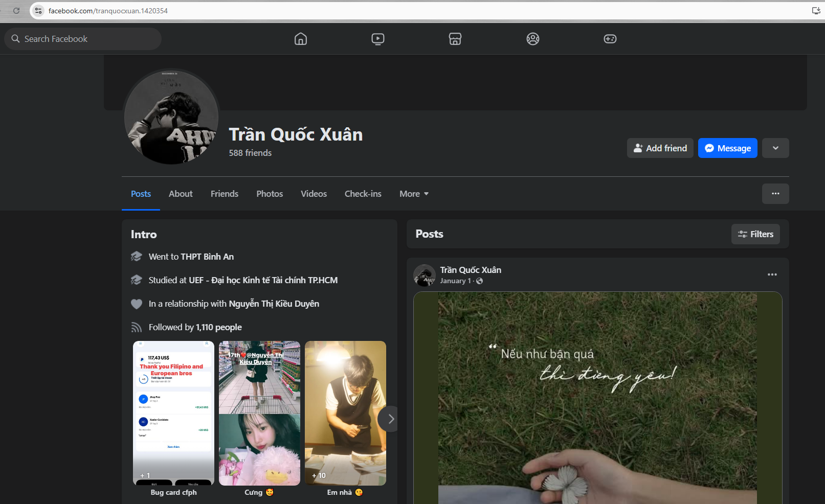Open the Groups icon in top navigation
The width and height of the screenshot is (825, 504).
click(533, 39)
